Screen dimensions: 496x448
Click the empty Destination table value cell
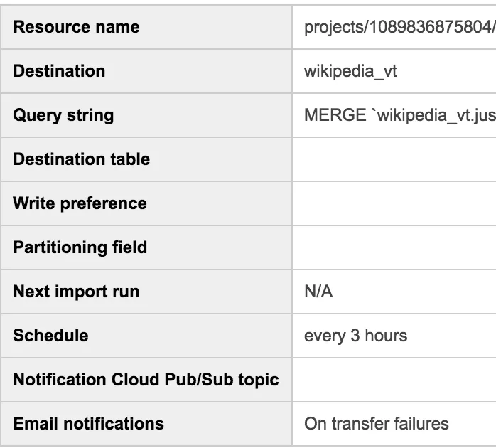394,159
